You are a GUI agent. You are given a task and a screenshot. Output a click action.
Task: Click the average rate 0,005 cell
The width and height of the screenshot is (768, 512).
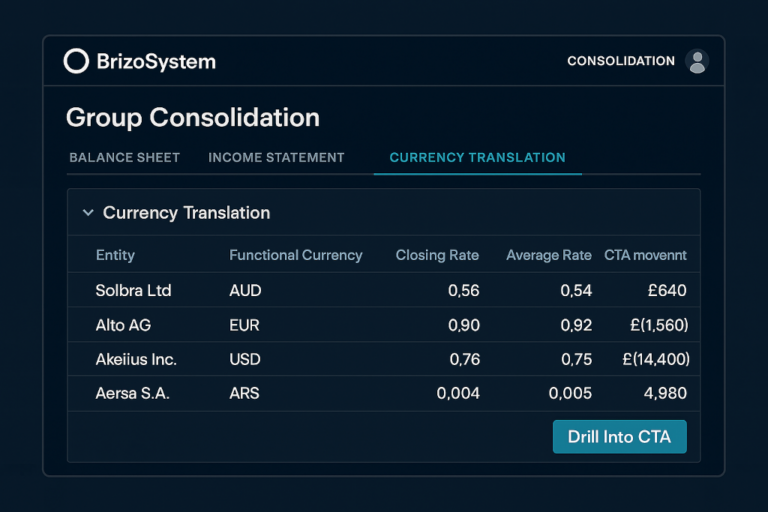[570, 393]
